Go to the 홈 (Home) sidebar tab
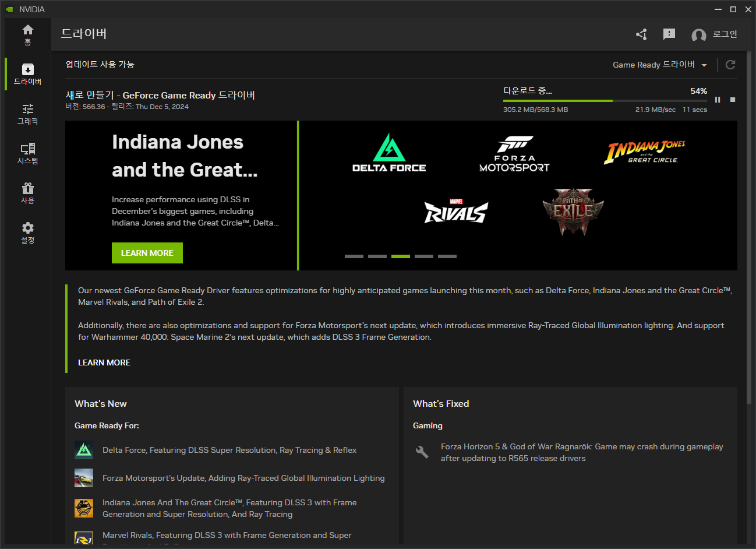Image resolution: width=756 pixels, height=549 pixels. click(x=27, y=35)
